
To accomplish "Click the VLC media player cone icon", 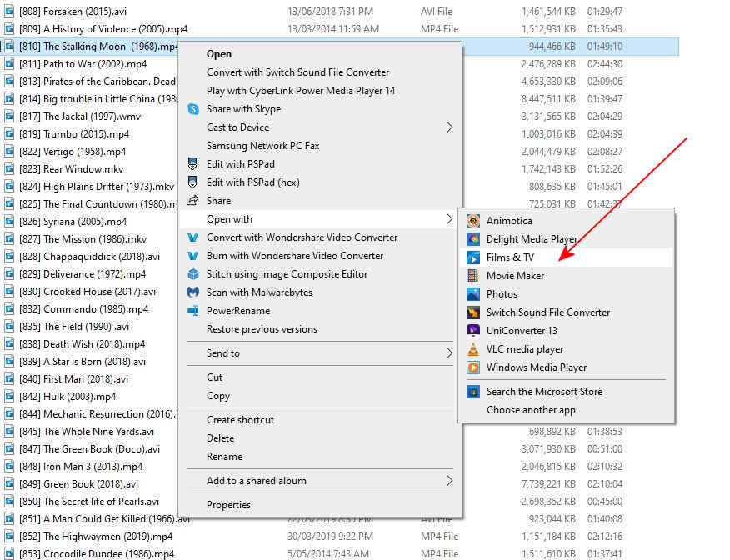I will (x=473, y=349).
